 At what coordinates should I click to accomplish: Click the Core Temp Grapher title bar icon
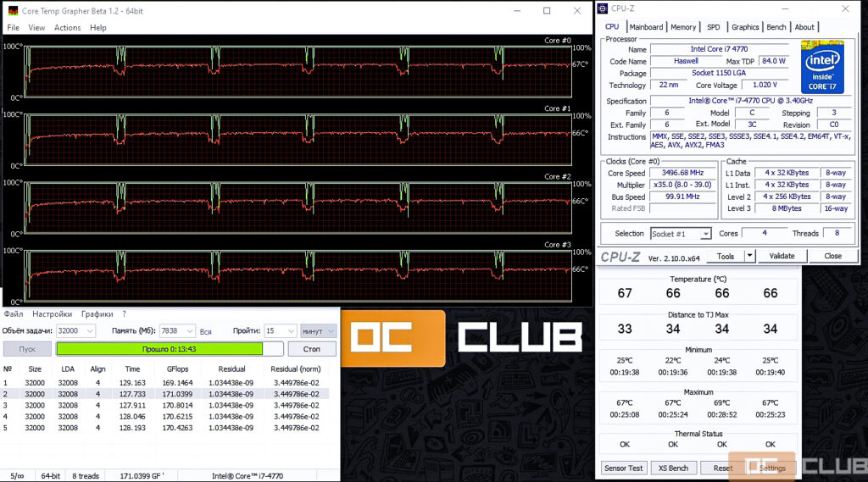click(x=12, y=11)
